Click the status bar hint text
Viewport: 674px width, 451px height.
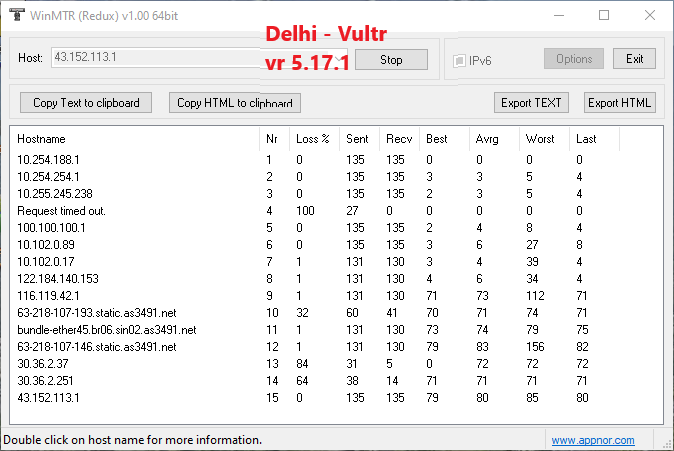tap(132, 440)
